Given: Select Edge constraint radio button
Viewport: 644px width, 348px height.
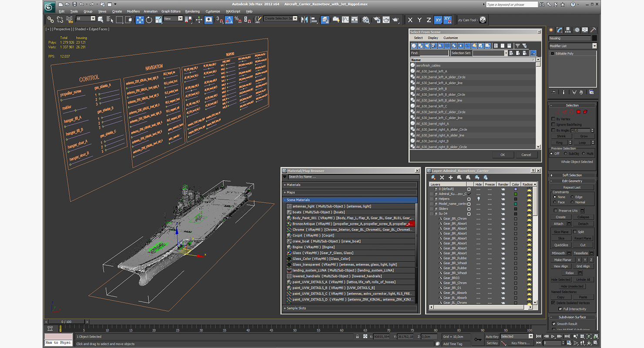Looking at the screenshot, I should [572, 197].
